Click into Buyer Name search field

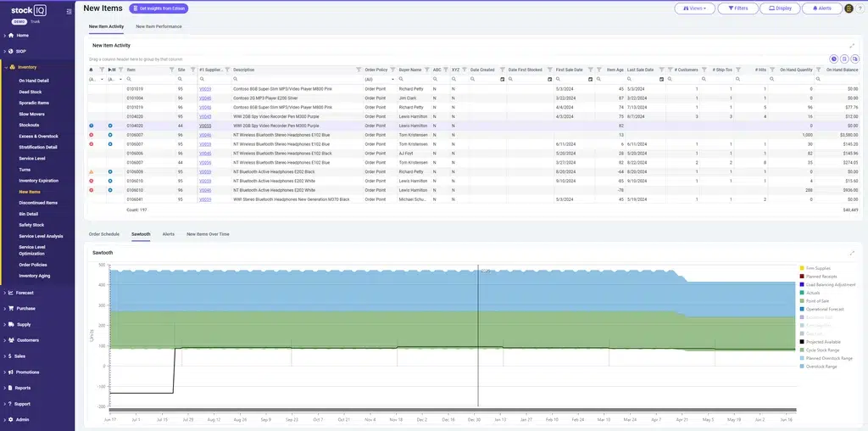pos(414,79)
